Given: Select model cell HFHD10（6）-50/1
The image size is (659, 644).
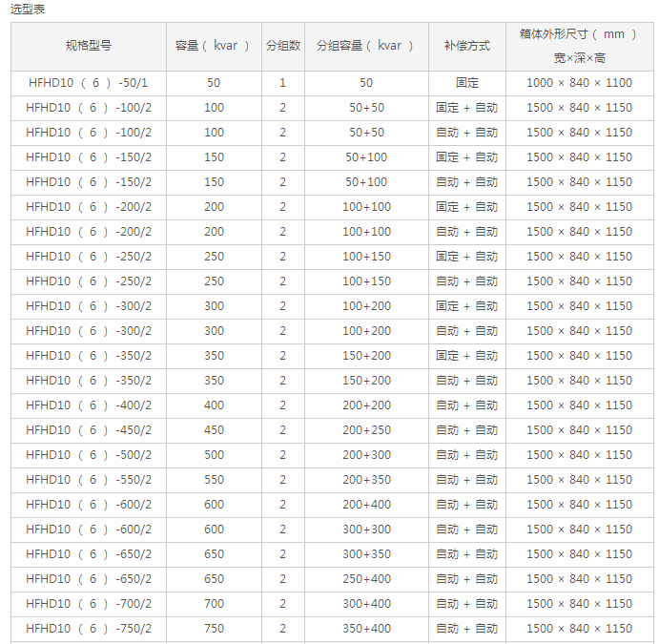Looking at the screenshot, I should (x=89, y=83).
